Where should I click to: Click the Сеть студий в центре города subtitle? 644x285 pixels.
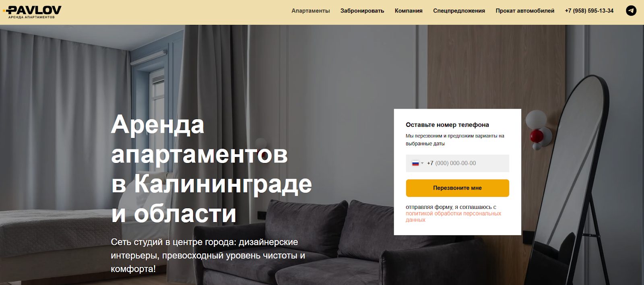click(x=208, y=255)
